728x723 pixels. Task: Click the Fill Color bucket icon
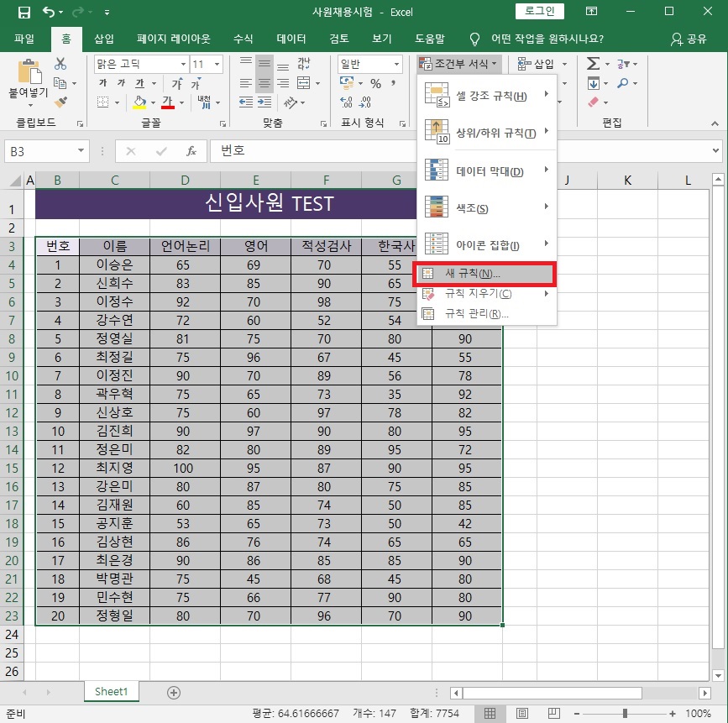click(139, 102)
